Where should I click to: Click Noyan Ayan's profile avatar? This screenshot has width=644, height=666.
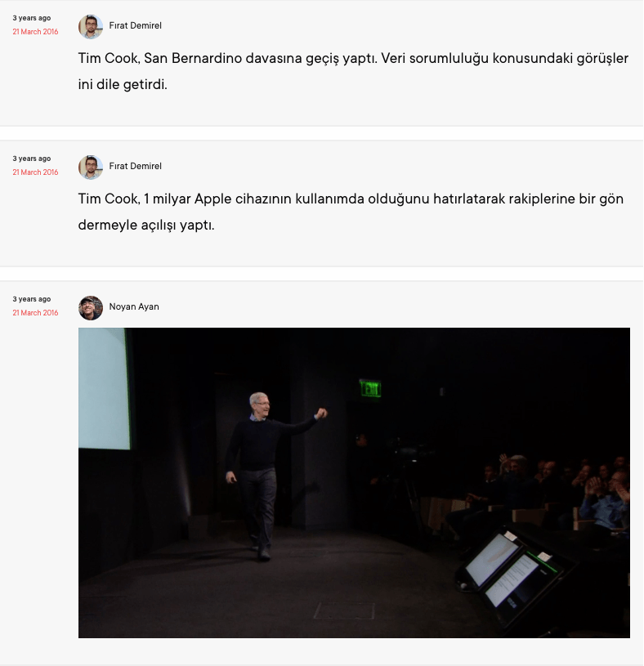point(91,308)
